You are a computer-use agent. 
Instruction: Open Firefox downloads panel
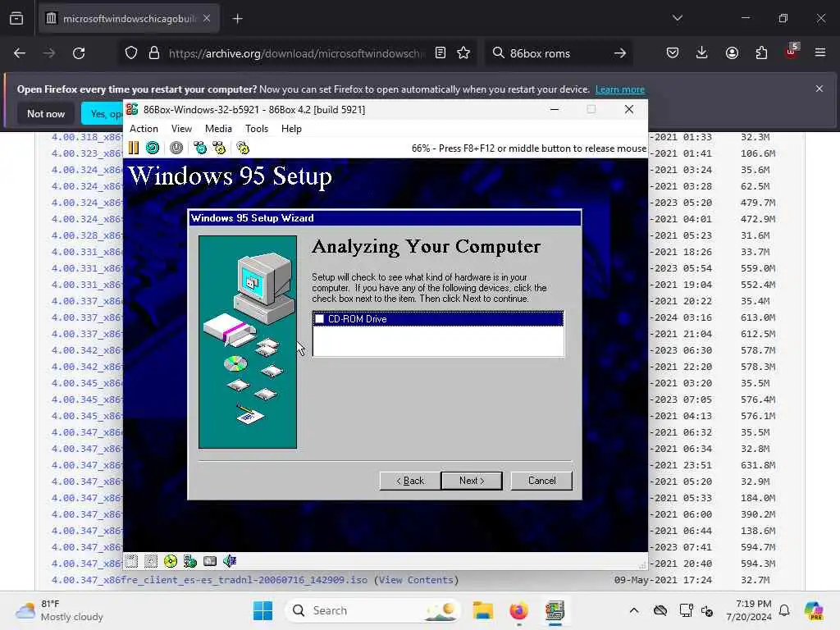[702, 52]
